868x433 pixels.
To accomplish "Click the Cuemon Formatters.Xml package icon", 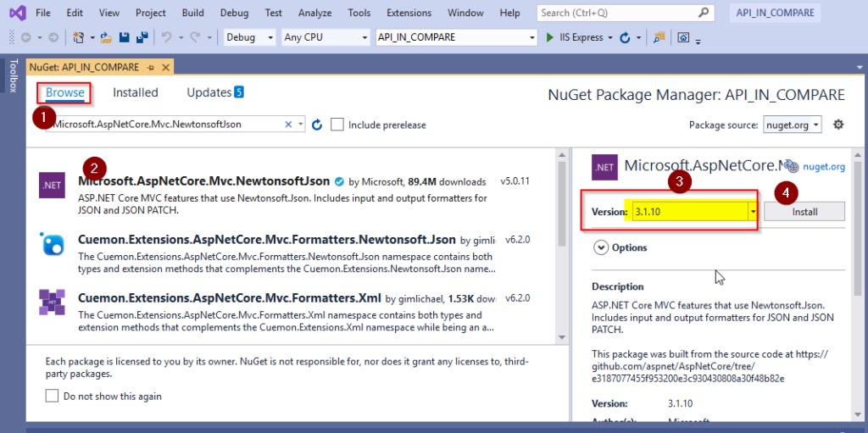I will click(x=52, y=302).
